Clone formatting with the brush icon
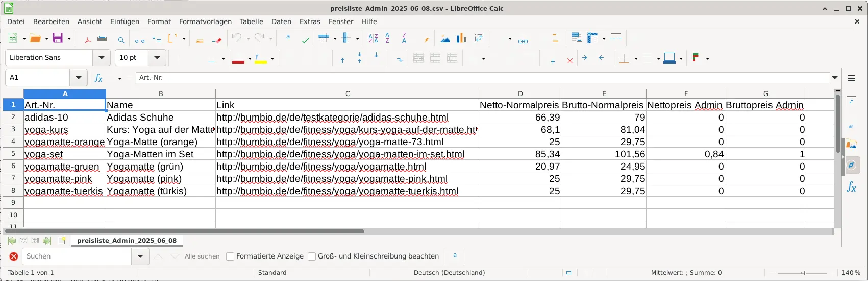This screenshot has height=281, width=868. (x=200, y=40)
